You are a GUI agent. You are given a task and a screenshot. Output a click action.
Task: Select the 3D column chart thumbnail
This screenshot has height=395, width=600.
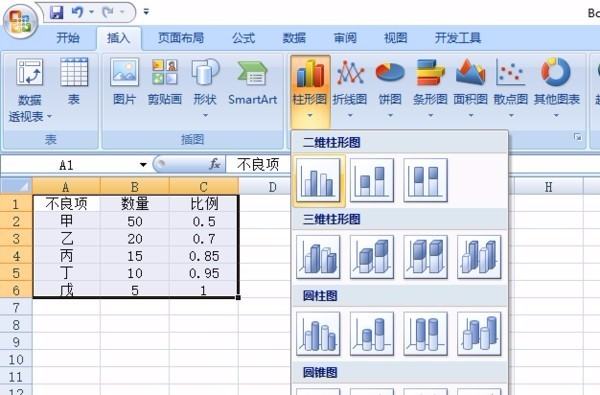pyautogui.click(x=479, y=257)
